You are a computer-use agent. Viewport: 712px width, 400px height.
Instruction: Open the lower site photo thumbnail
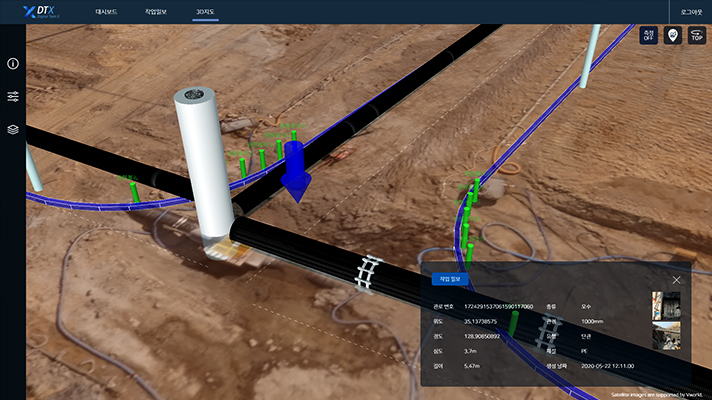tap(665, 337)
